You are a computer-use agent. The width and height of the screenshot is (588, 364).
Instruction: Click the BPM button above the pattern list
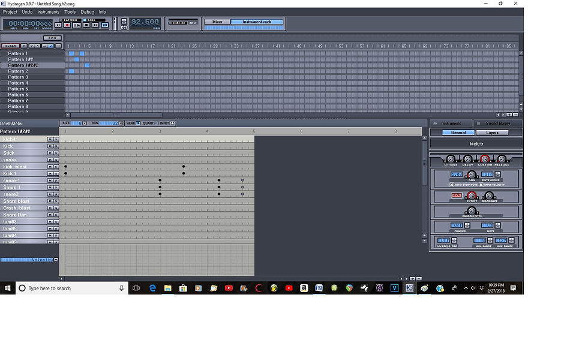pos(52,38)
